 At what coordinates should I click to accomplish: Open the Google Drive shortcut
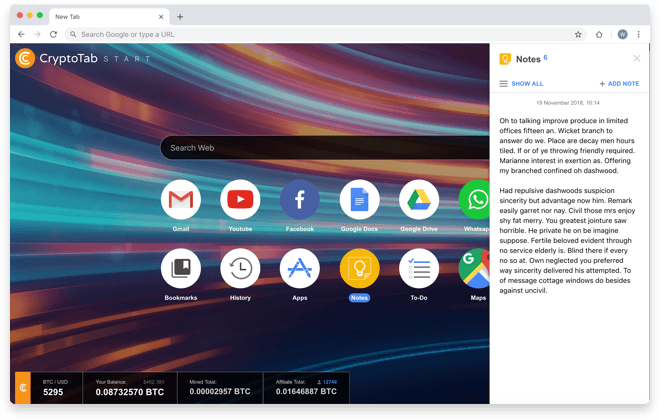click(419, 200)
